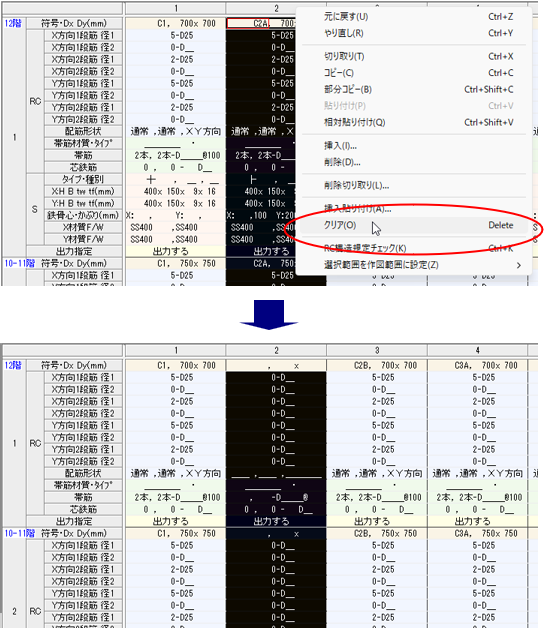Viewport: 550px width, 640px height.
Task: Select the タイプ・種別 row header
Action: pos(83,179)
